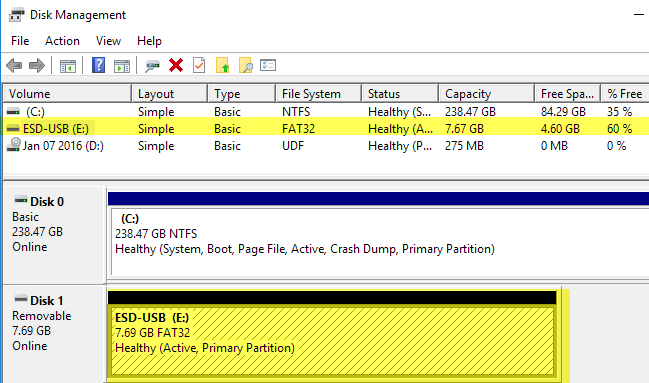The height and width of the screenshot is (383, 649).
Task: Click the 35 % free cell
Action: pos(619,112)
